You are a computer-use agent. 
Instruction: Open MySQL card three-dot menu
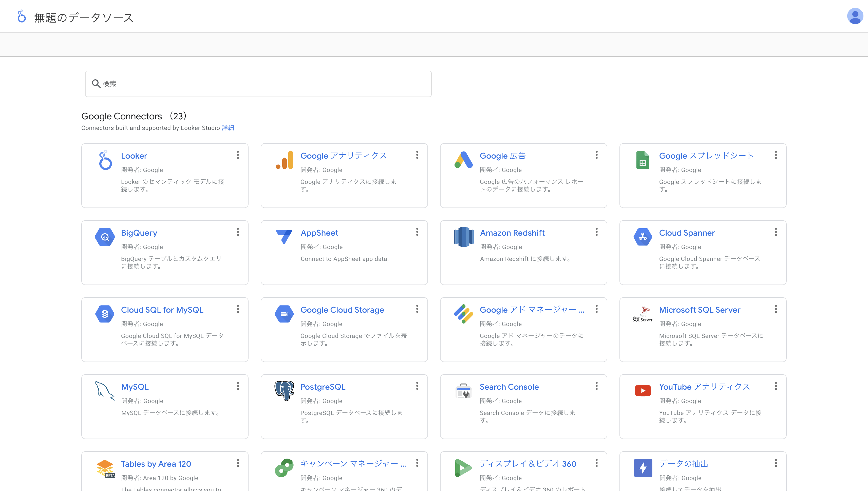click(238, 386)
